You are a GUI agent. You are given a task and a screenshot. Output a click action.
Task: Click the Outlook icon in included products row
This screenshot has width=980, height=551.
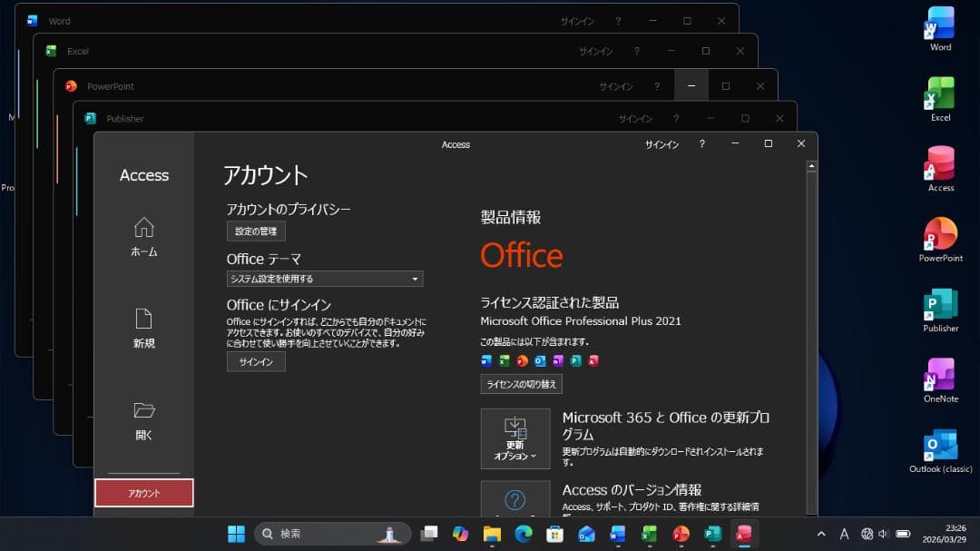pos(540,360)
